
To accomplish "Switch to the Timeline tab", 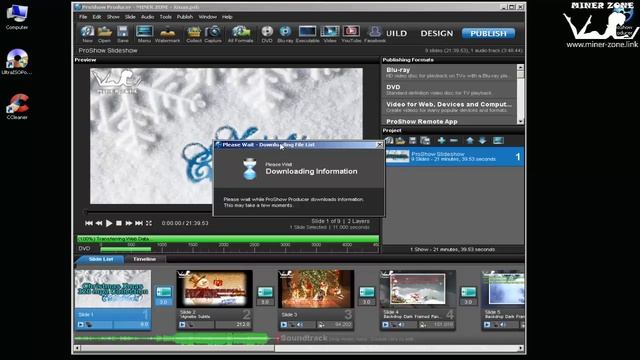I will click(144, 259).
